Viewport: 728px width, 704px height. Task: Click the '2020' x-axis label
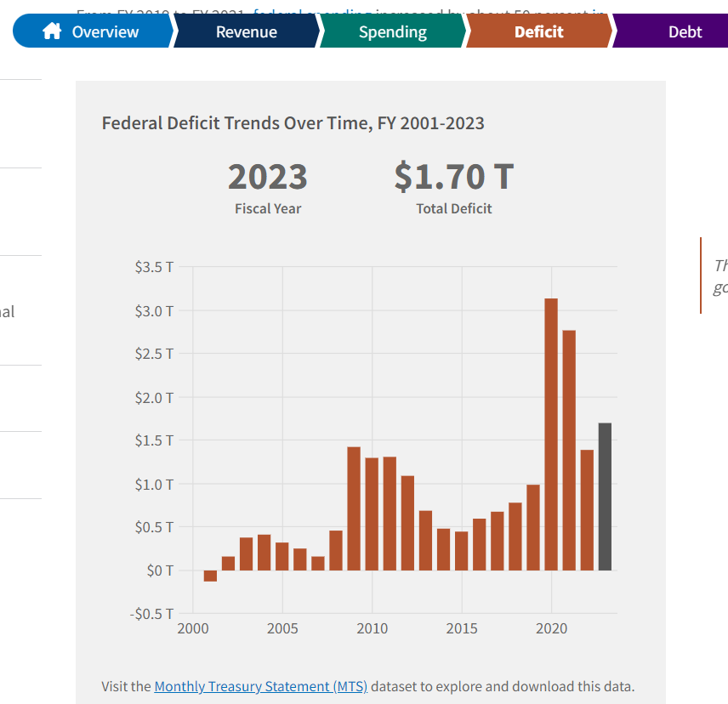(552, 628)
